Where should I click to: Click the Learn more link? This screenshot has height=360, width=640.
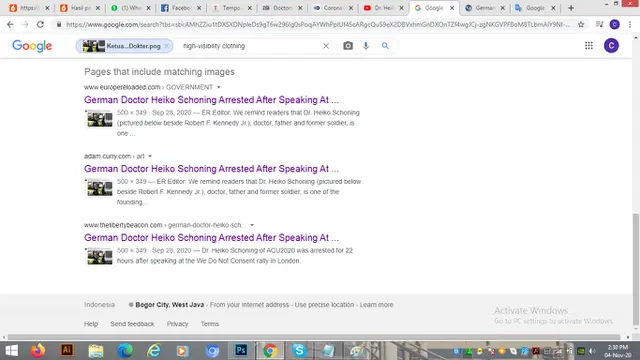pos(376,304)
